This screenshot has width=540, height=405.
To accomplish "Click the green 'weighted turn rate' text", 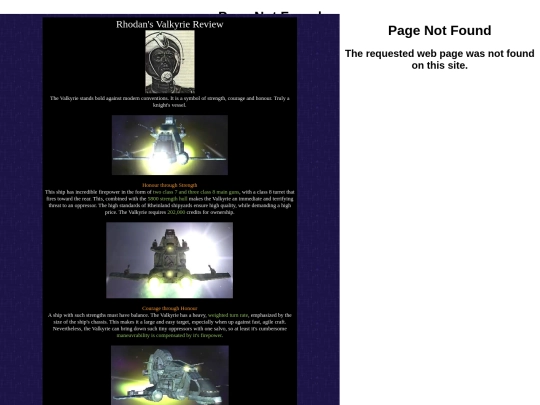I will 228,315.
